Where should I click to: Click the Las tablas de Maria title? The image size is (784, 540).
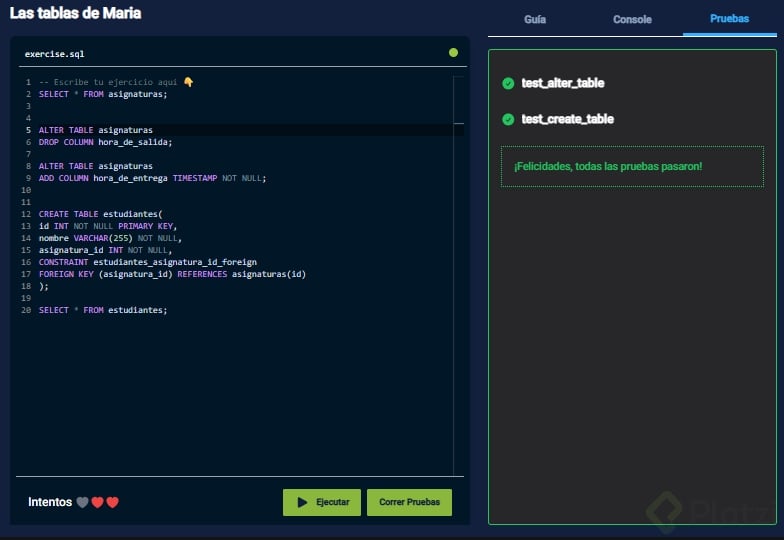[x=76, y=13]
